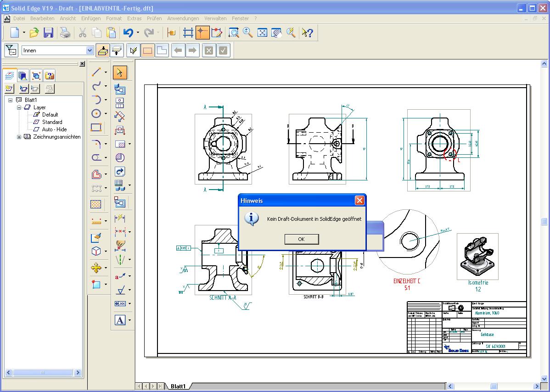This screenshot has width=550, height=392.
Task: Expand the Zeichnungsansichten tree node
Action: (19, 137)
